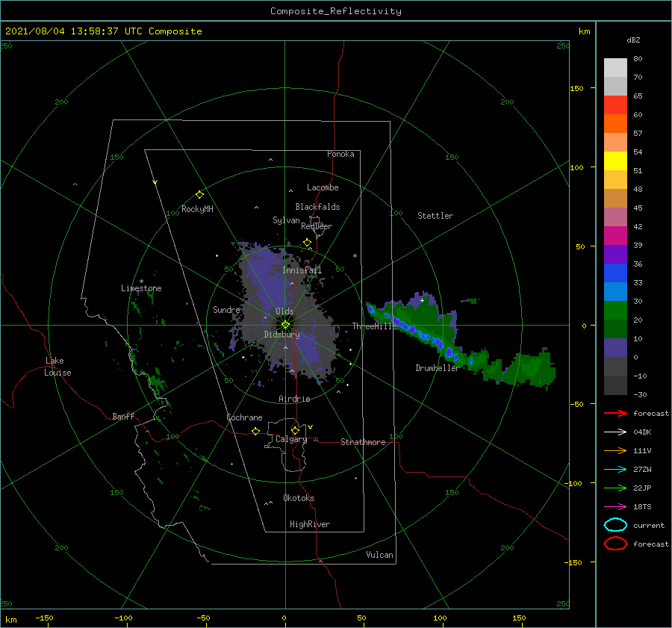Click the cyan current ellipse symbol

[615, 525]
